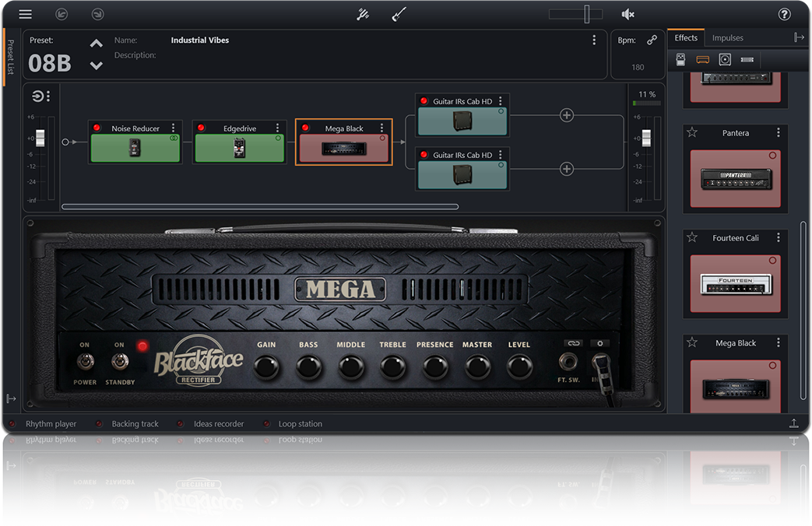The width and height of the screenshot is (812, 526).
Task: Select the rack effects category icon
Action: pos(747,59)
